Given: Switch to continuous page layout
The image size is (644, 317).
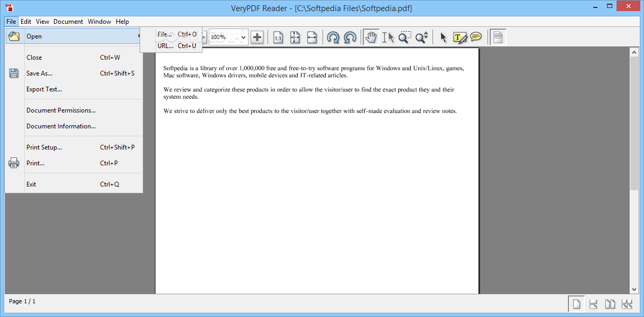Looking at the screenshot, I should [x=593, y=304].
